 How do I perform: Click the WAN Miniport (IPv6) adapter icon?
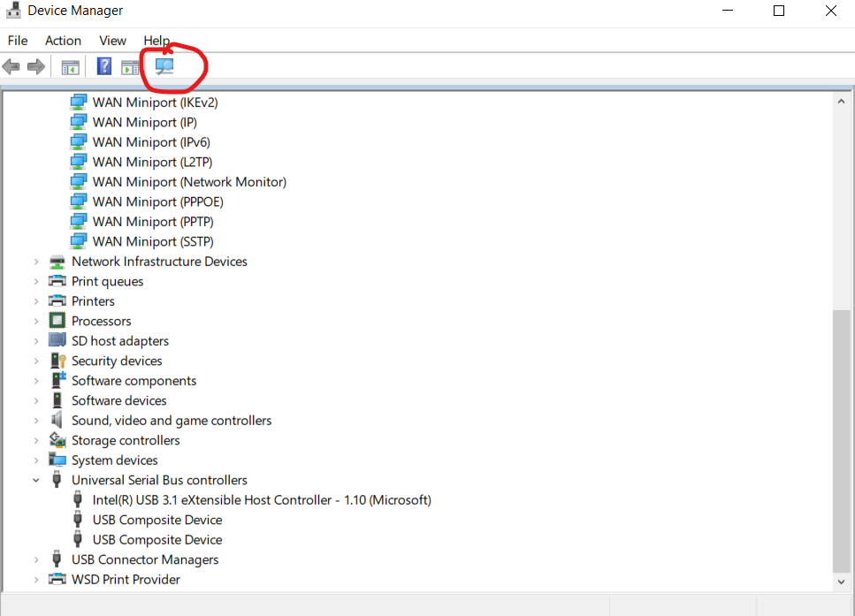(x=79, y=142)
